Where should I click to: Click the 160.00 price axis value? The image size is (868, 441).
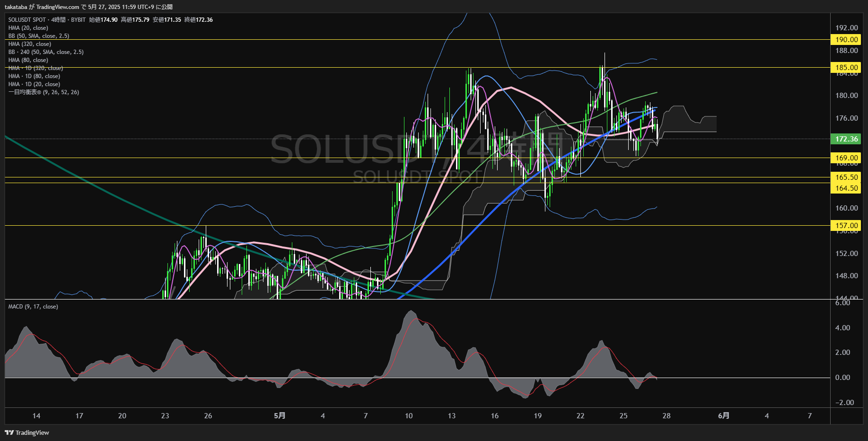[846, 208]
